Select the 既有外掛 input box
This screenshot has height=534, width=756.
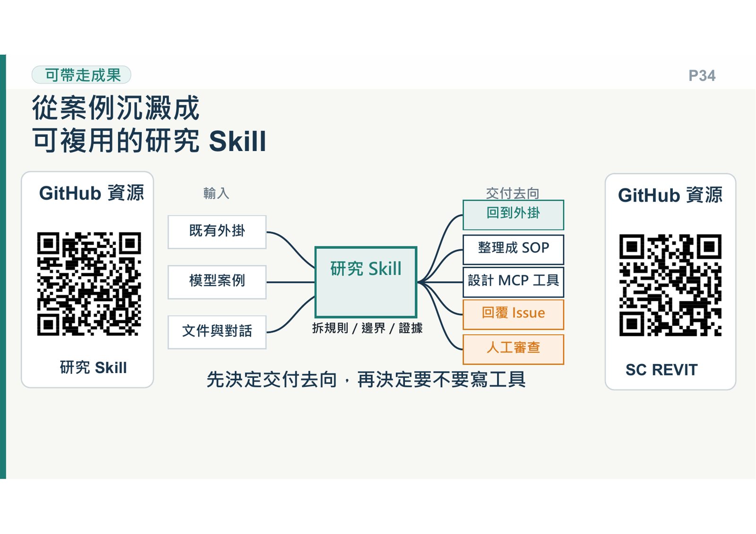point(217,232)
